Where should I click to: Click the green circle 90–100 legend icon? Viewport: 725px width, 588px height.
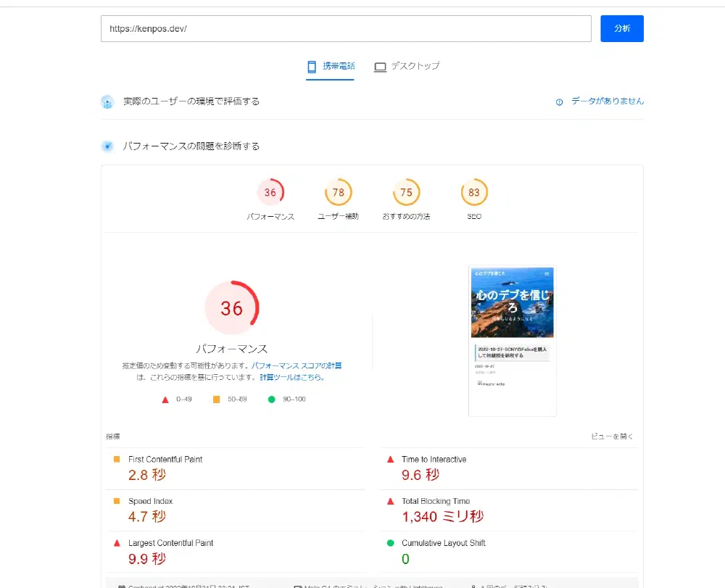click(x=271, y=399)
